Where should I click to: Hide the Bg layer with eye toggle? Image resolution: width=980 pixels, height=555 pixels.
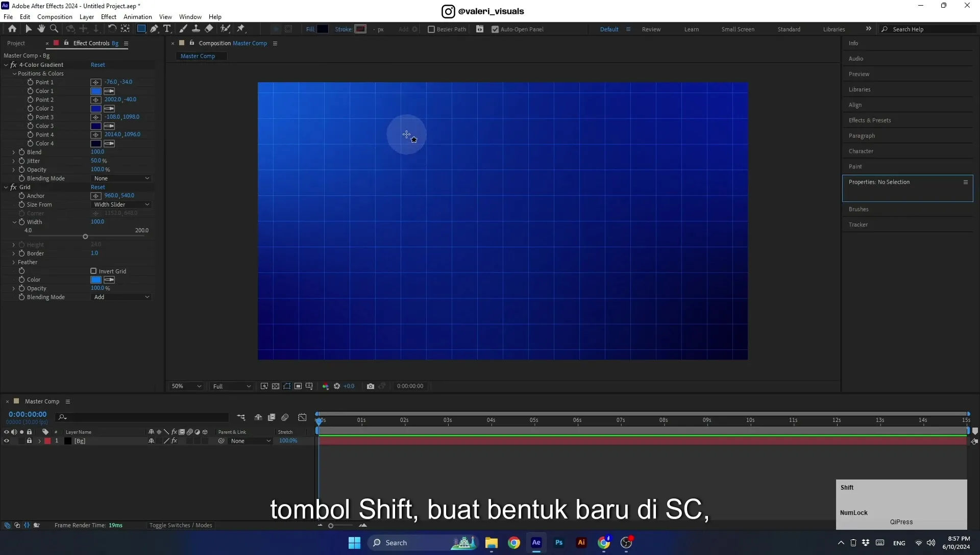[7, 441]
